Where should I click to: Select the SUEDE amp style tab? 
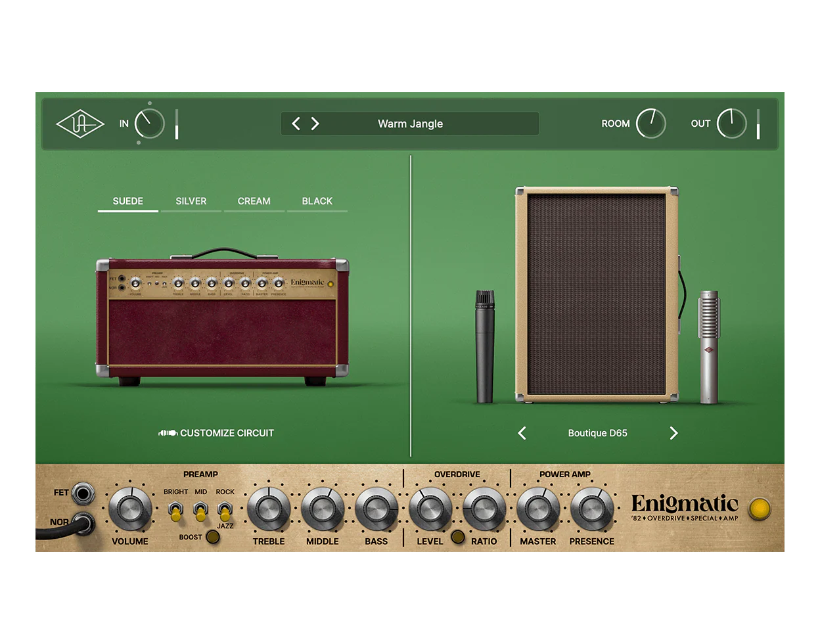[x=127, y=201]
